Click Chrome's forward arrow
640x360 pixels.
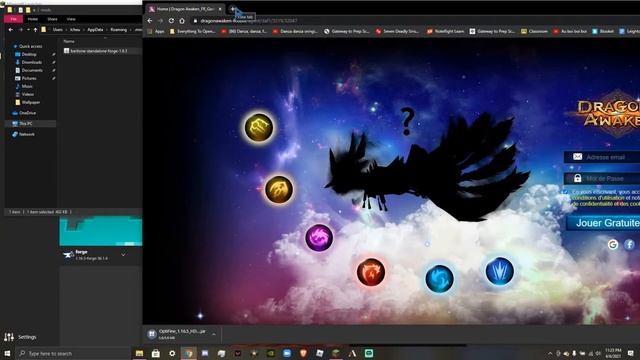[160, 20]
